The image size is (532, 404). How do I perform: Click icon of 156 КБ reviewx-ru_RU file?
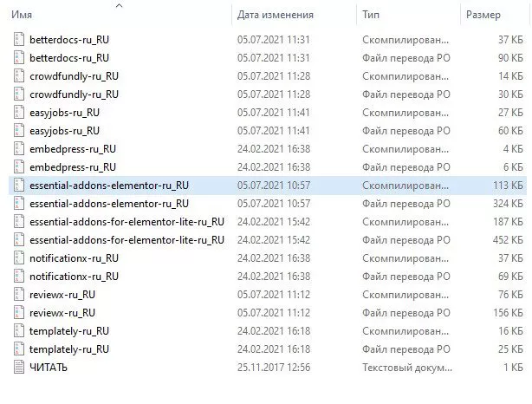coord(20,313)
